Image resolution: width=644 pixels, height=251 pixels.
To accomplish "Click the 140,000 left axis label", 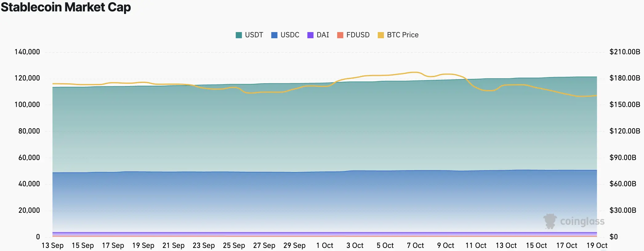I will pos(27,52).
